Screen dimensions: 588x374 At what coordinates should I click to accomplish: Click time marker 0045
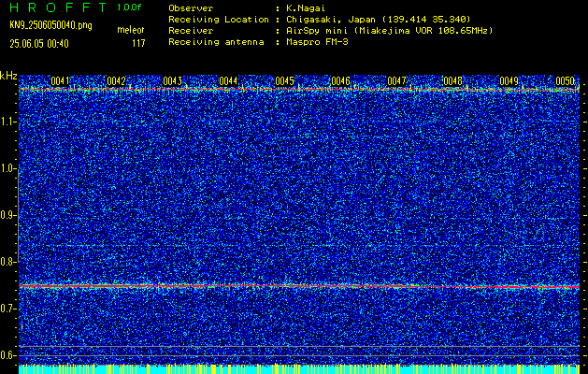tap(284, 81)
